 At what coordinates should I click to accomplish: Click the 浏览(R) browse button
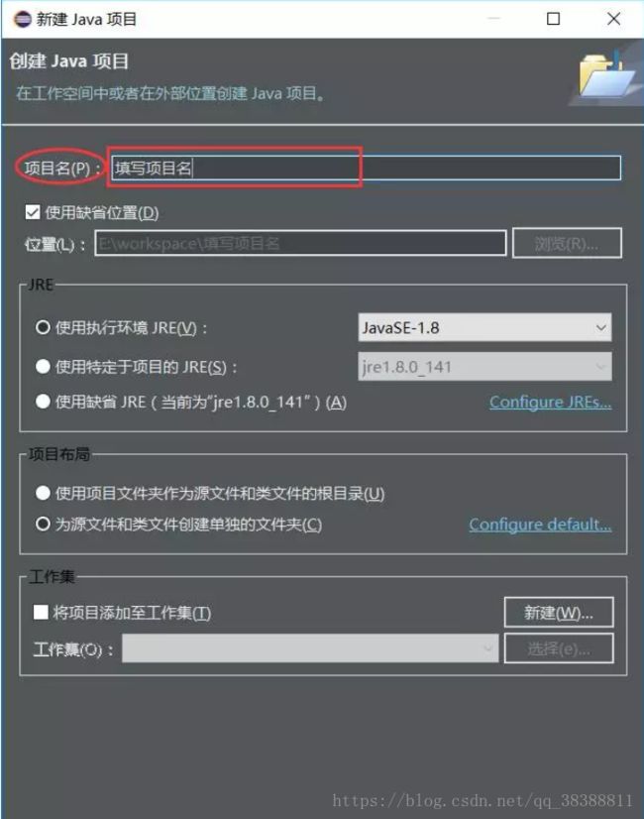click(567, 243)
